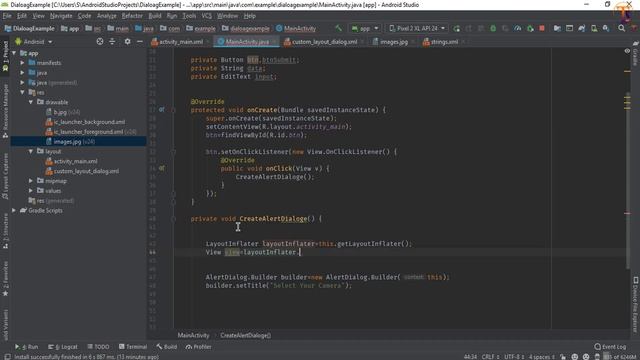Click the override gutter icon beside onCreate

tap(162, 110)
